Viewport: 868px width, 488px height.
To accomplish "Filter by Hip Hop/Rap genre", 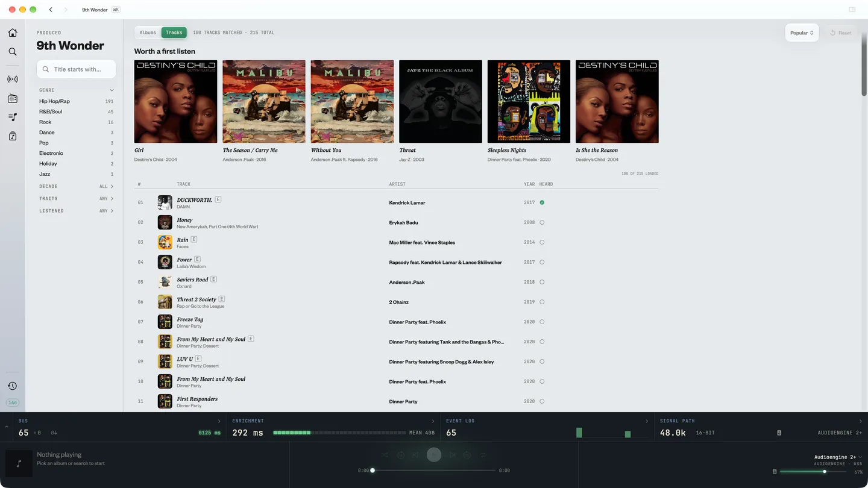I will click(77, 101).
